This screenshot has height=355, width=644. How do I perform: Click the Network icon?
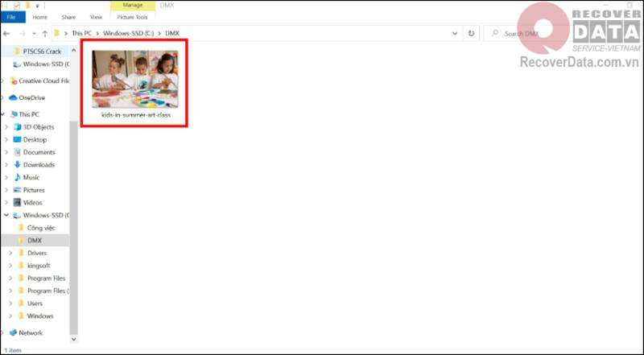pos(13,332)
